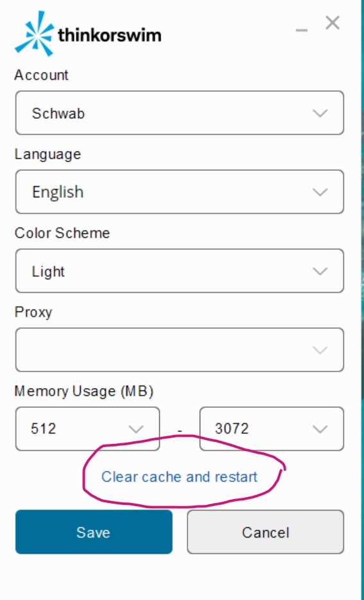Click the Clear cache and restart link
364x600 pixels.
pos(179,477)
